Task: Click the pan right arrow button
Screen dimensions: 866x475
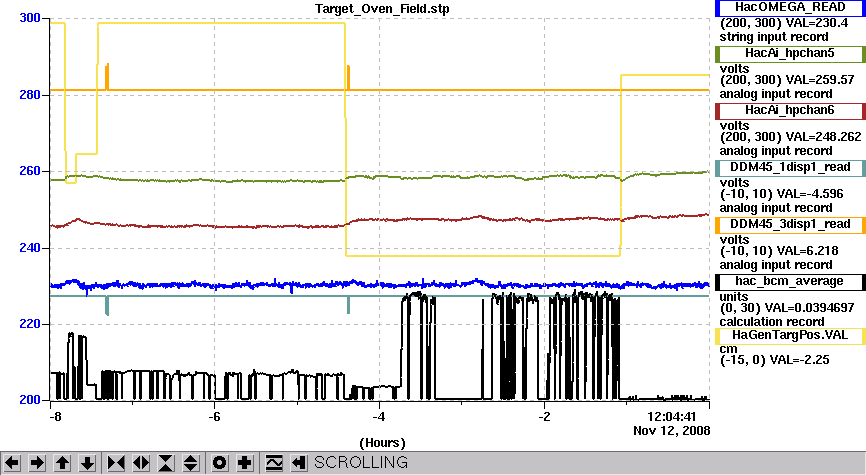Action: point(37,463)
